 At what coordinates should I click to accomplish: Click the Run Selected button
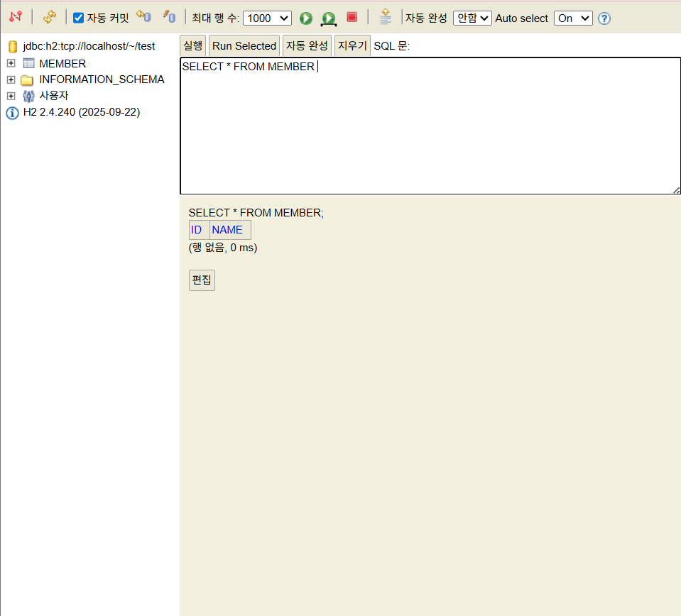pos(244,45)
